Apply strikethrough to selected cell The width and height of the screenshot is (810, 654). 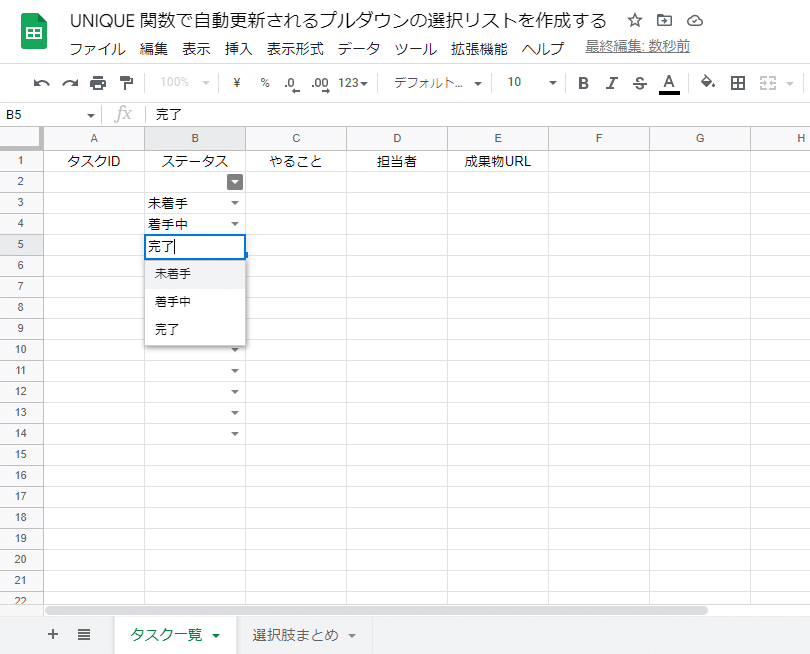tap(639, 83)
